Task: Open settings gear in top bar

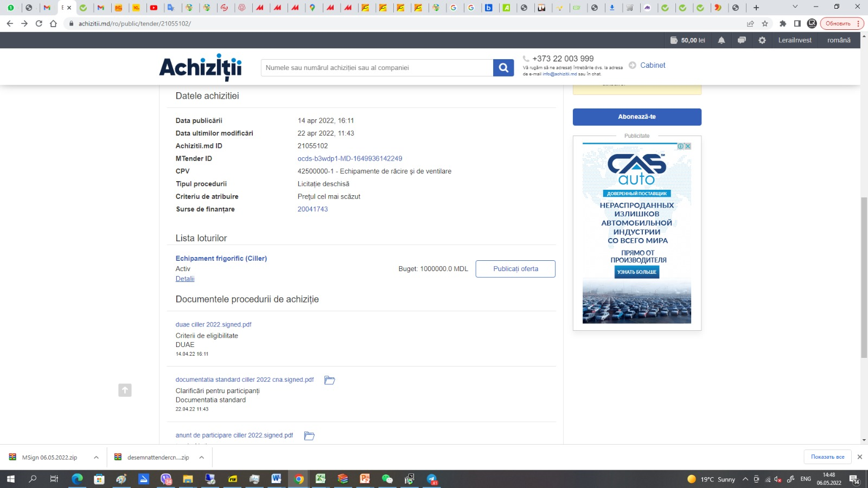Action: tap(762, 40)
